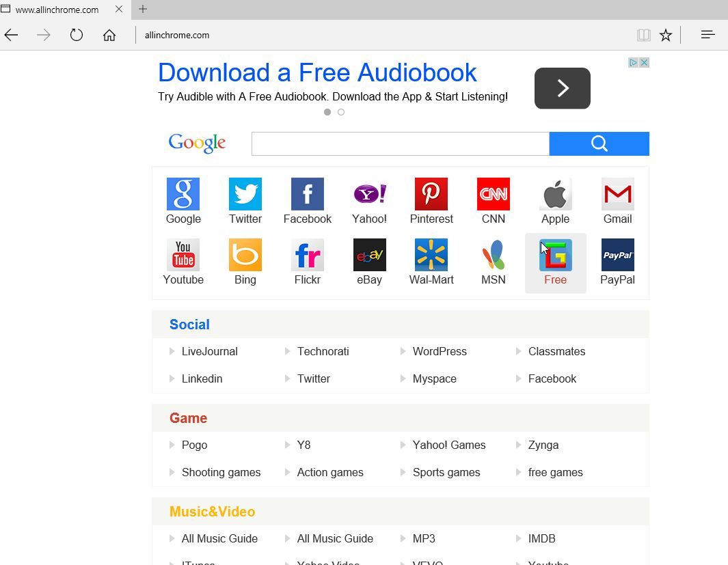The height and width of the screenshot is (565, 728).
Task: Click the blue search magnifier button
Action: pos(599,143)
